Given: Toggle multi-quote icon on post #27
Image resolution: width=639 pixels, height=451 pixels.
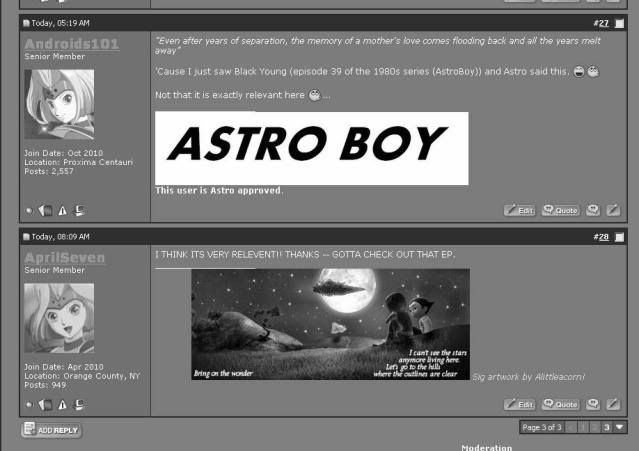Looking at the screenshot, I should [x=593, y=210].
